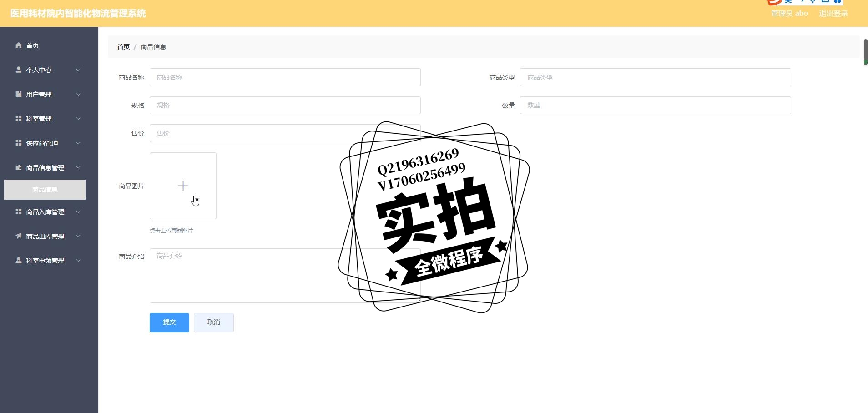Click the 个人中心 person icon
The height and width of the screenshot is (413, 868).
[x=19, y=70]
